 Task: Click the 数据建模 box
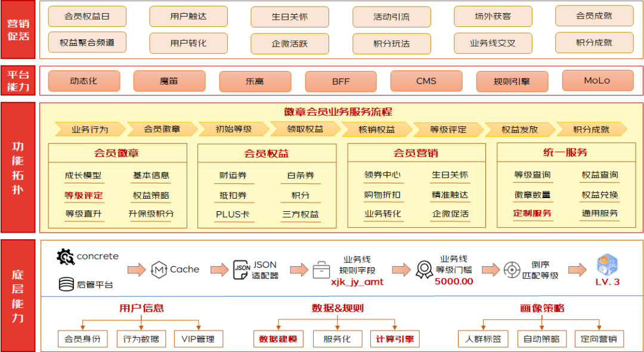[278, 339]
